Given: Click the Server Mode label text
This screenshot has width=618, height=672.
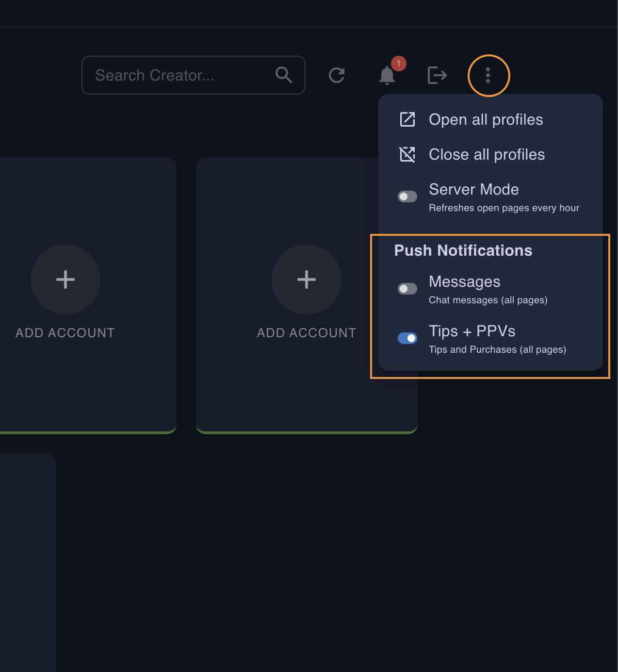Looking at the screenshot, I should click(x=473, y=189).
